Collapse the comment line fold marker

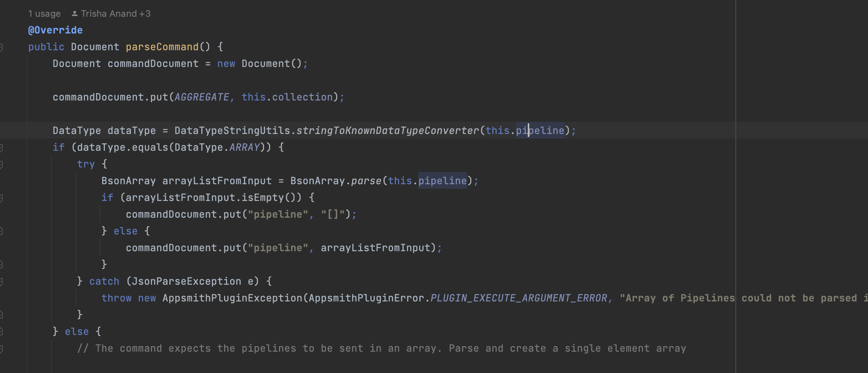coord(1,349)
